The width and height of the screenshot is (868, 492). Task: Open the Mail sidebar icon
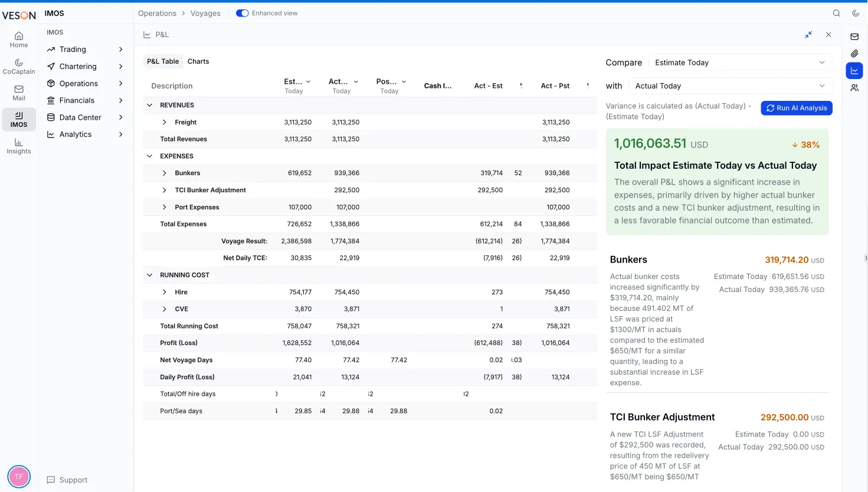click(x=19, y=93)
